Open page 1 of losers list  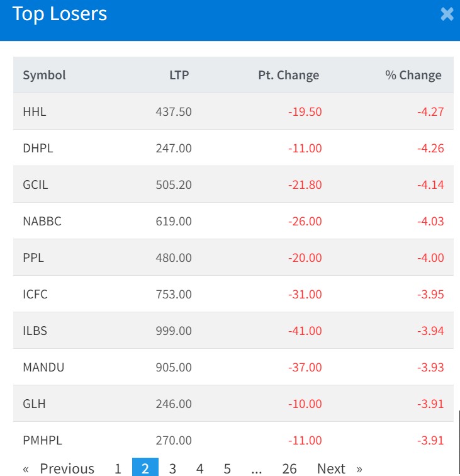[118, 468]
